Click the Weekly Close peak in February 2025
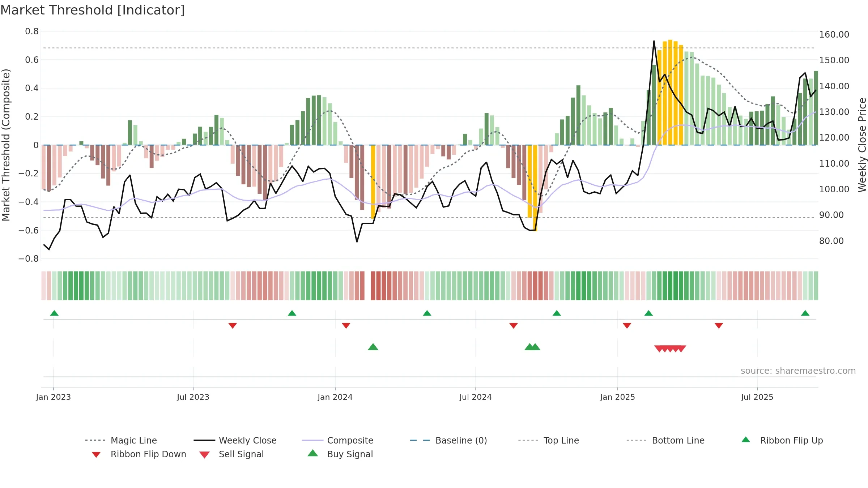This screenshot has width=868, height=488. tap(654, 41)
